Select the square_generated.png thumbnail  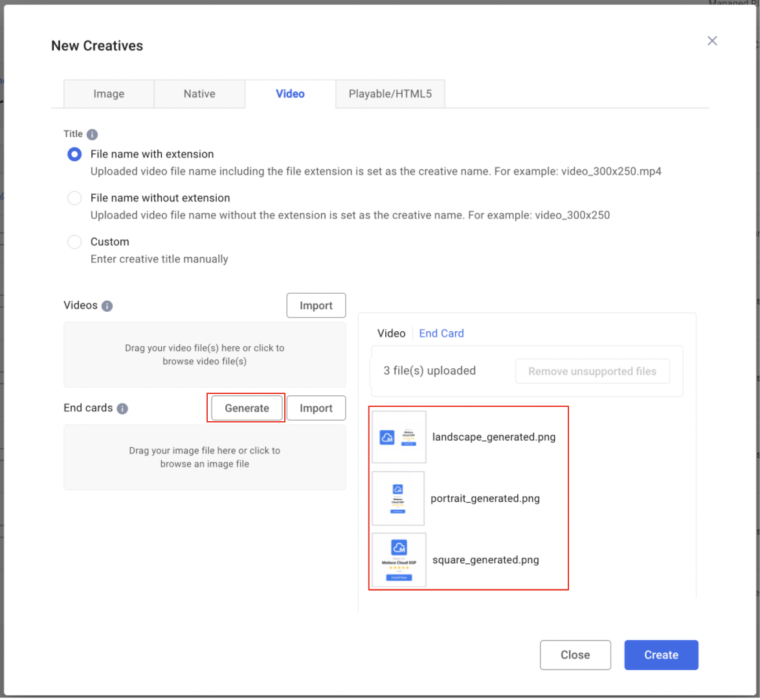(399, 560)
